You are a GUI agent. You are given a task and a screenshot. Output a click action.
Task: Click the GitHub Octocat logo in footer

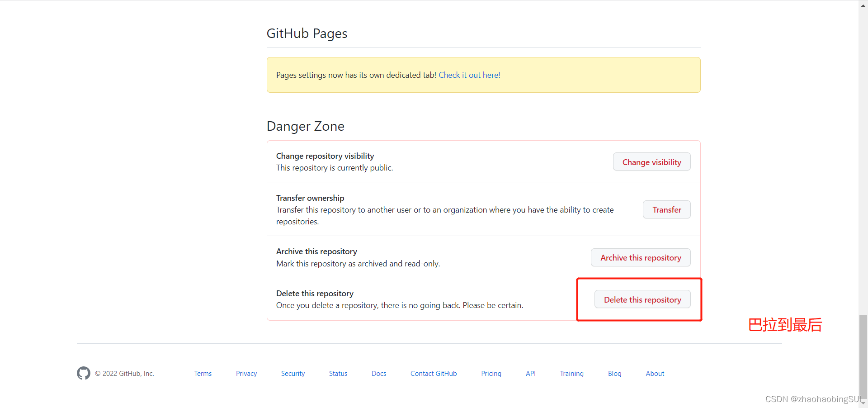click(84, 373)
